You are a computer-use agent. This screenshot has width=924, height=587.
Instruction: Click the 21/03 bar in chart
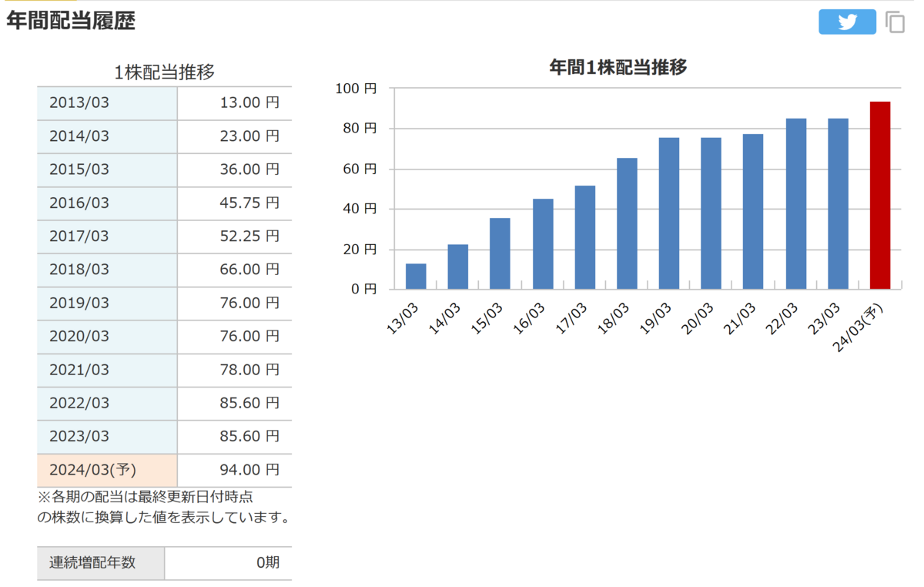pos(753,212)
